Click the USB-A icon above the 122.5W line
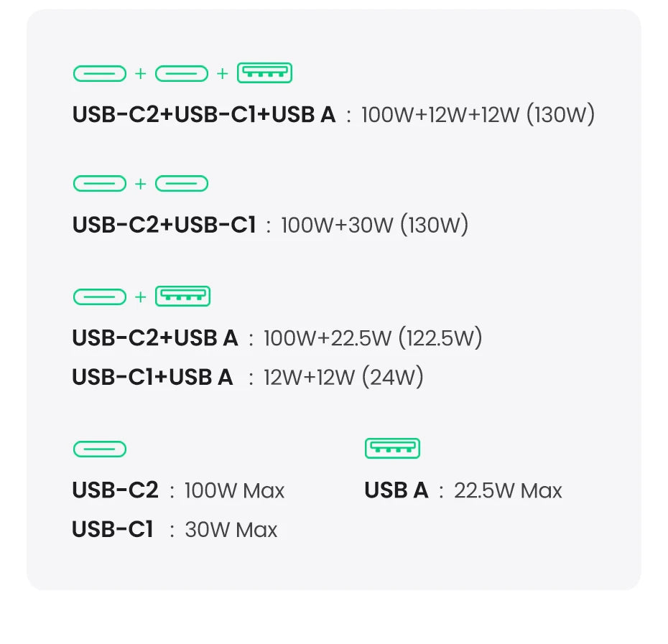668x644 pixels. pos(182,297)
